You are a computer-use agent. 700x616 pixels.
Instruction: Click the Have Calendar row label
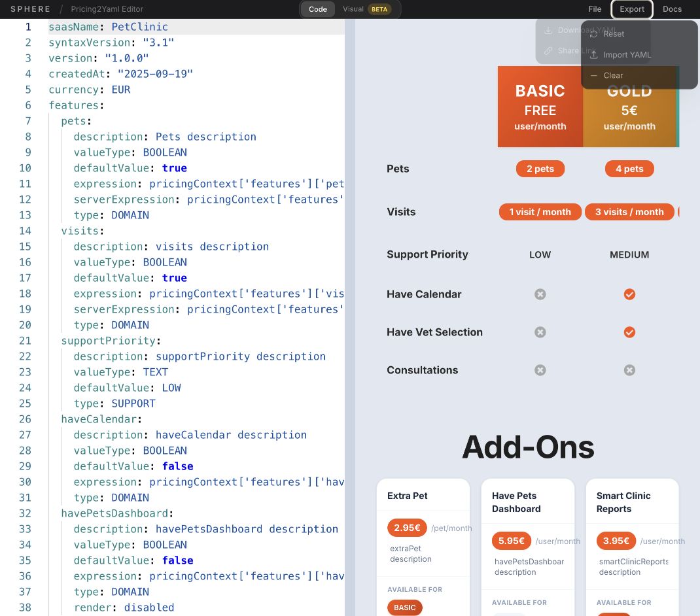[424, 294]
